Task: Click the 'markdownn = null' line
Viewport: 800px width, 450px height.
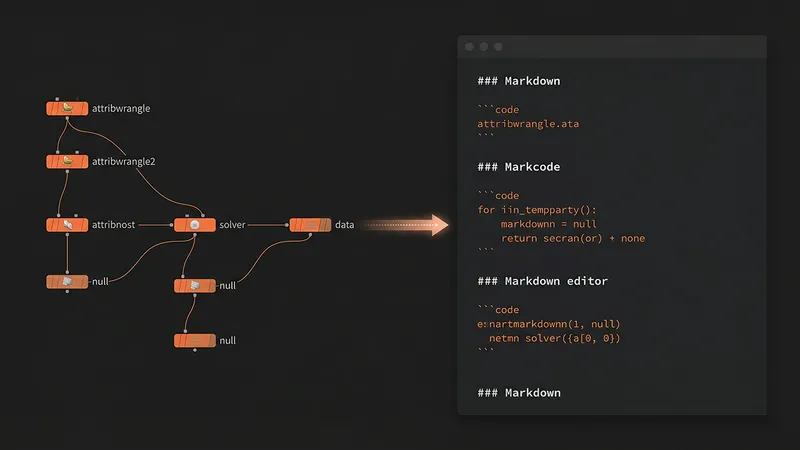Action: (548, 224)
